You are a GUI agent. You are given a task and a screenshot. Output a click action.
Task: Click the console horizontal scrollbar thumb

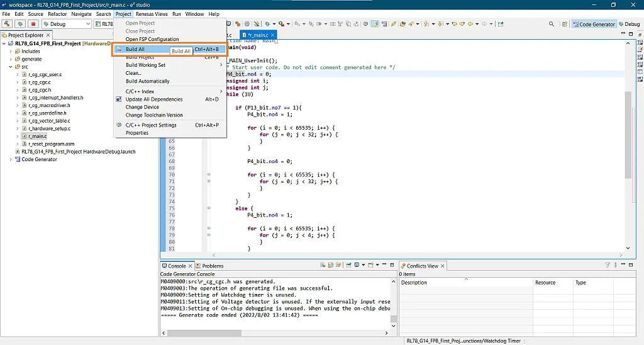[204, 333]
